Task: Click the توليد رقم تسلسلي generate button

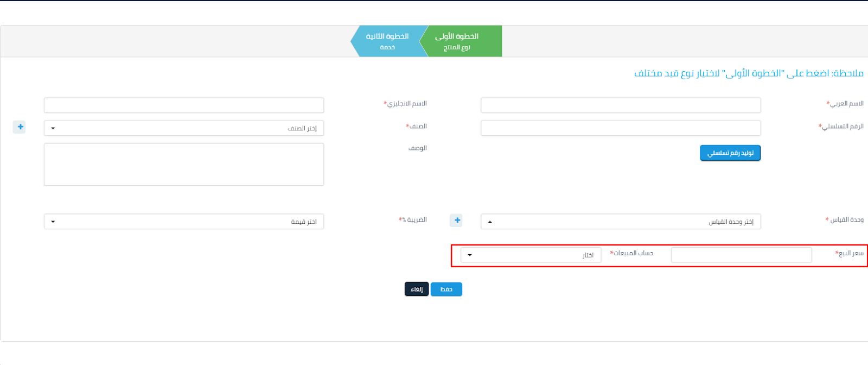Action: point(730,153)
